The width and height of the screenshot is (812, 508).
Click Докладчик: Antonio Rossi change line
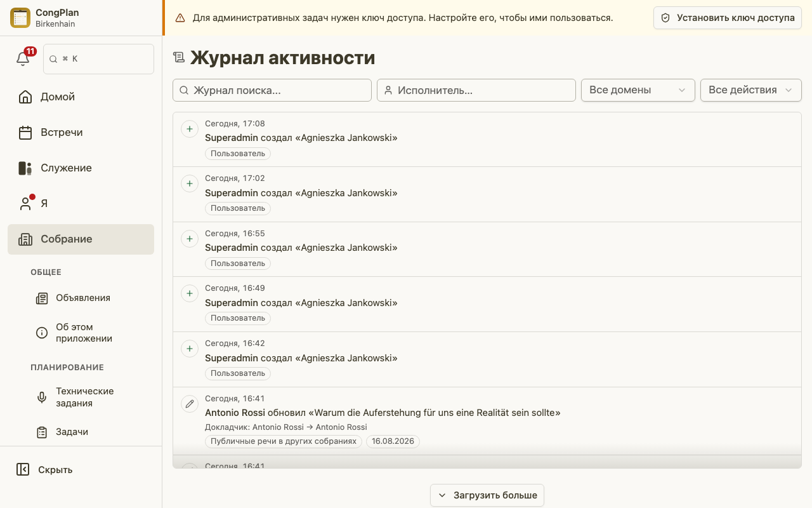point(286,427)
